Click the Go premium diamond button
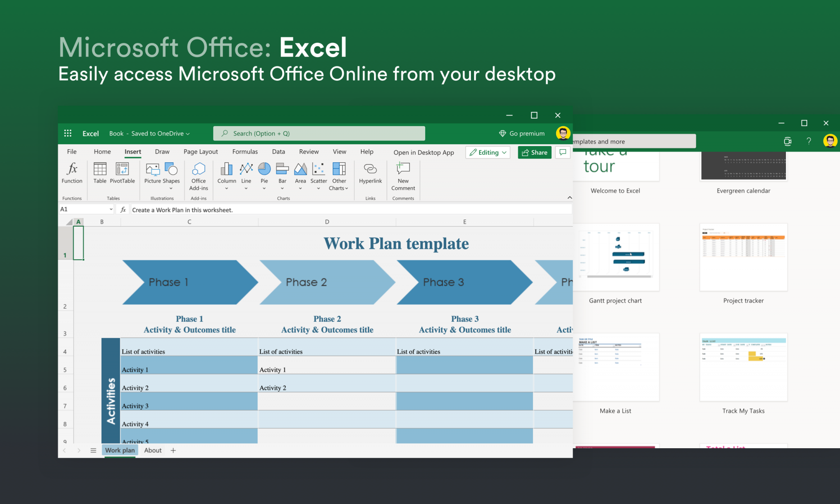The image size is (840, 504). (522, 133)
